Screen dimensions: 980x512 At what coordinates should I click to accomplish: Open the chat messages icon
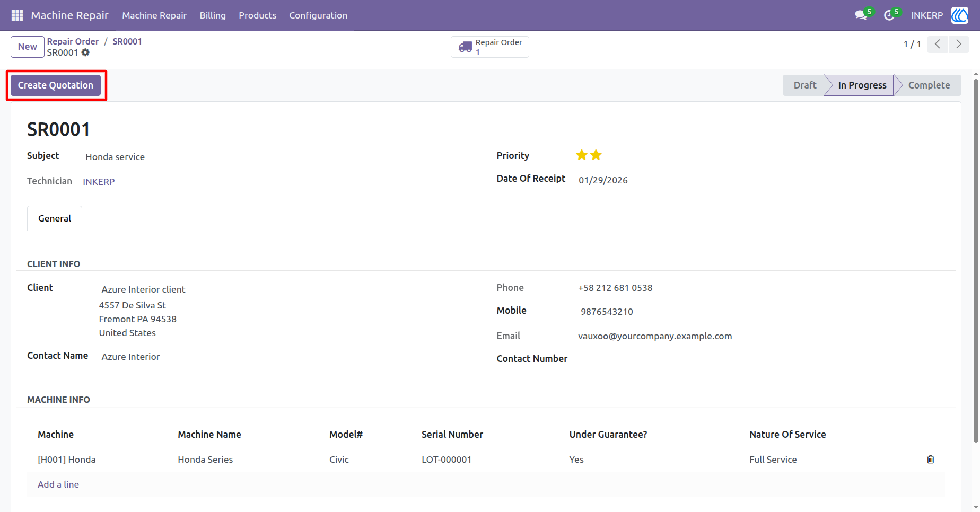861,15
